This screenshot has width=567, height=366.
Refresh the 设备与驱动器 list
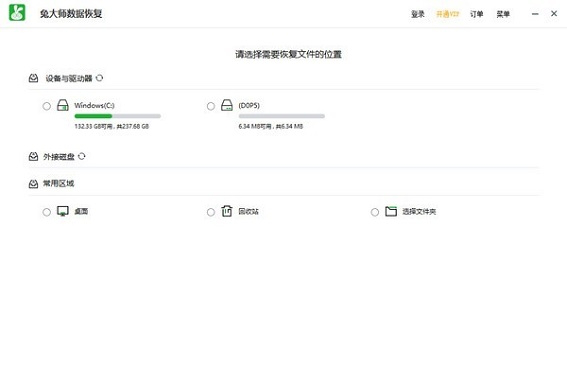[99, 78]
